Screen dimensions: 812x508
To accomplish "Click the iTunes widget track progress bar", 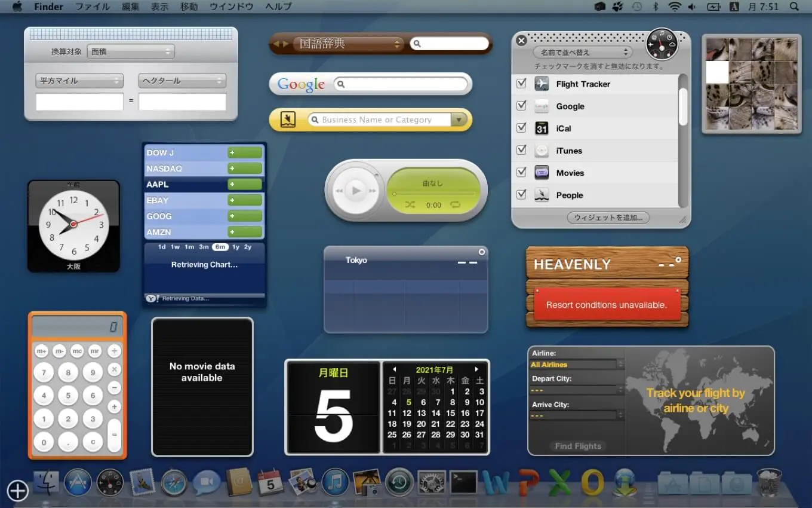I will pos(433,194).
